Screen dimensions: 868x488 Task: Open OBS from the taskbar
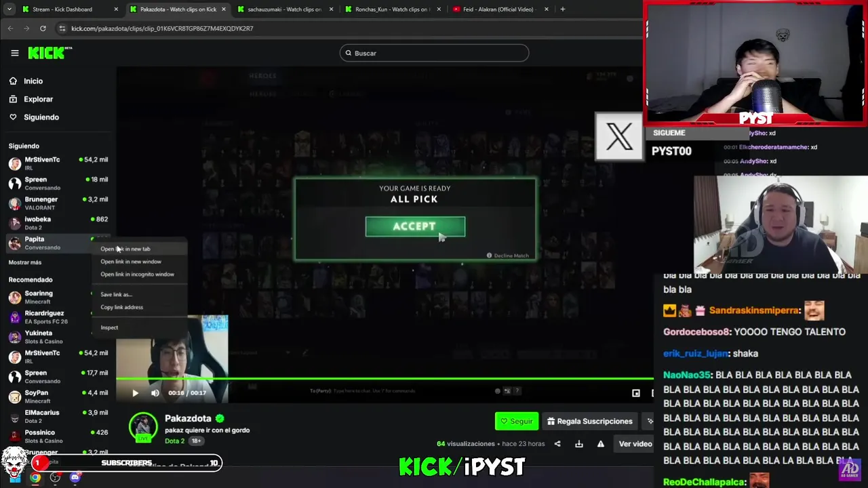pyautogui.click(x=55, y=478)
